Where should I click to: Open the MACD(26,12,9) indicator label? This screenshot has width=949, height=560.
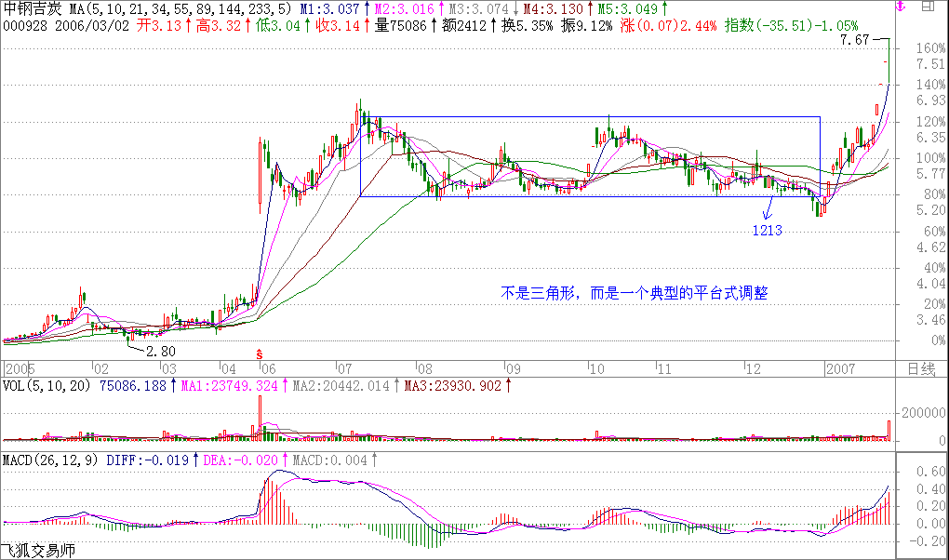coord(49,460)
